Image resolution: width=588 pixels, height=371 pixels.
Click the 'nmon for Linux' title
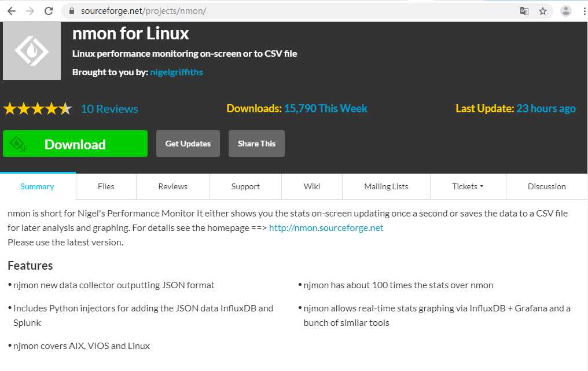point(130,34)
